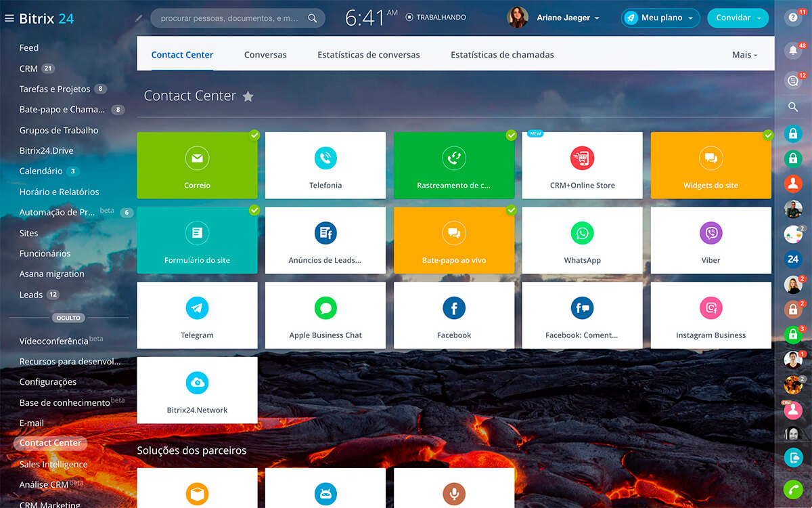
Task: Open the Telegram connector icon
Action: (197, 308)
